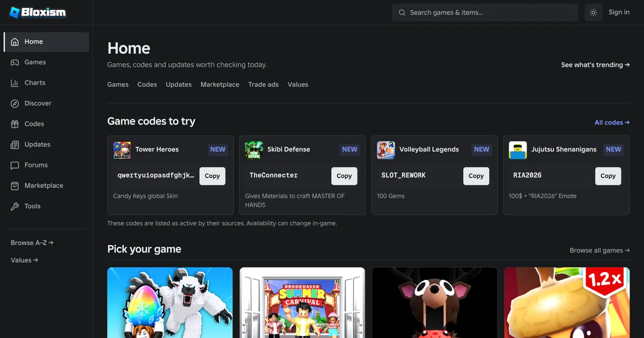Click the Volleyball Legends game icon
Viewport: 644px width, 338px height.
(x=386, y=150)
